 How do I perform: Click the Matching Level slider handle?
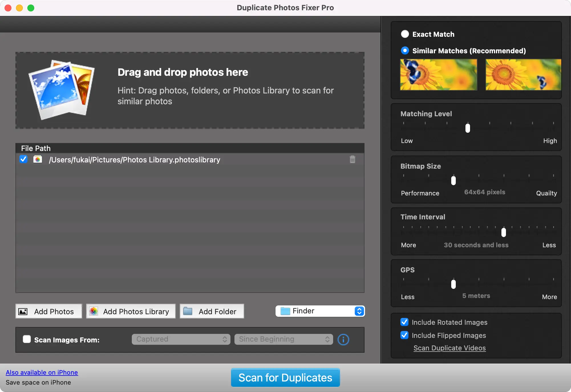coord(468,128)
